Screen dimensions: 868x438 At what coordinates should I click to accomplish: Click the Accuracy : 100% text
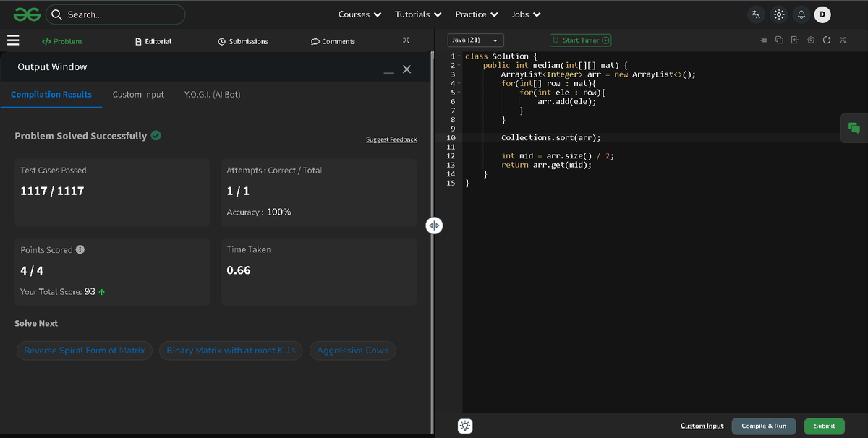pyautogui.click(x=259, y=212)
